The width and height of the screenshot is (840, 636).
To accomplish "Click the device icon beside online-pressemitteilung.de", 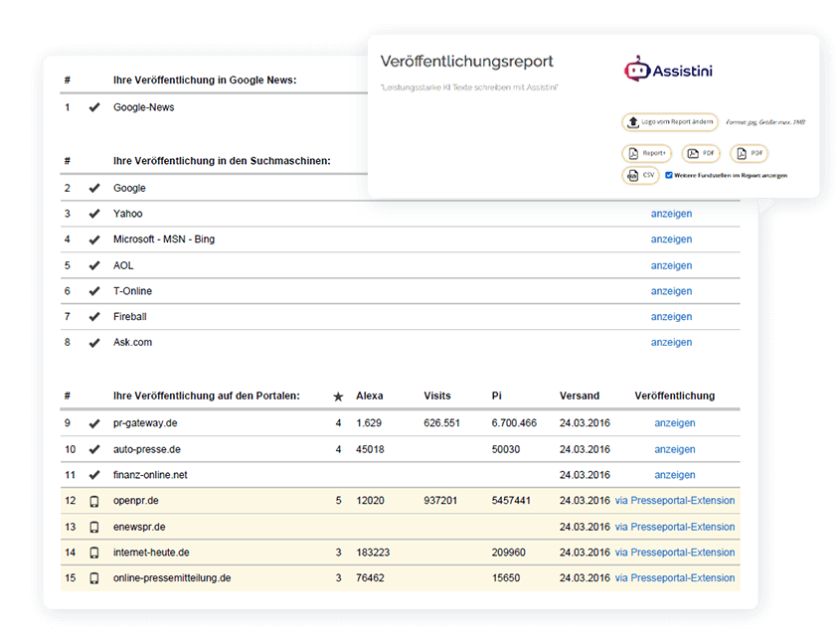I will [x=94, y=578].
